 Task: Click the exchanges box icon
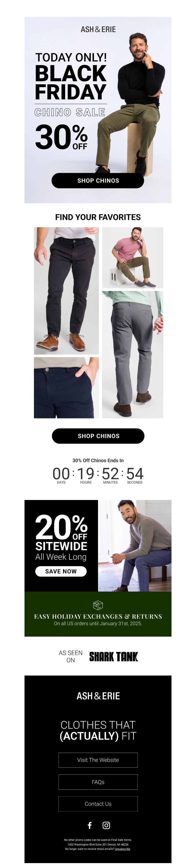(98, 605)
